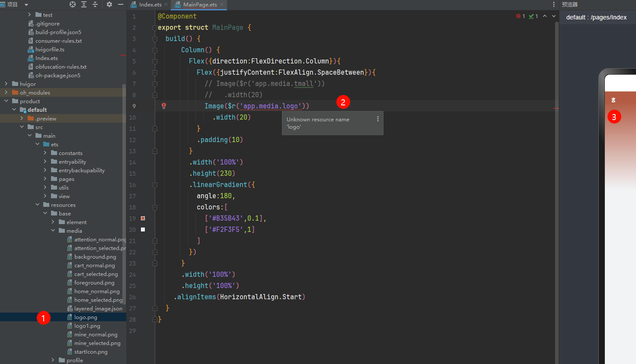Click 'app.media.logo' resource reference in code
Viewport: 636px width, 364px height.
coord(270,106)
